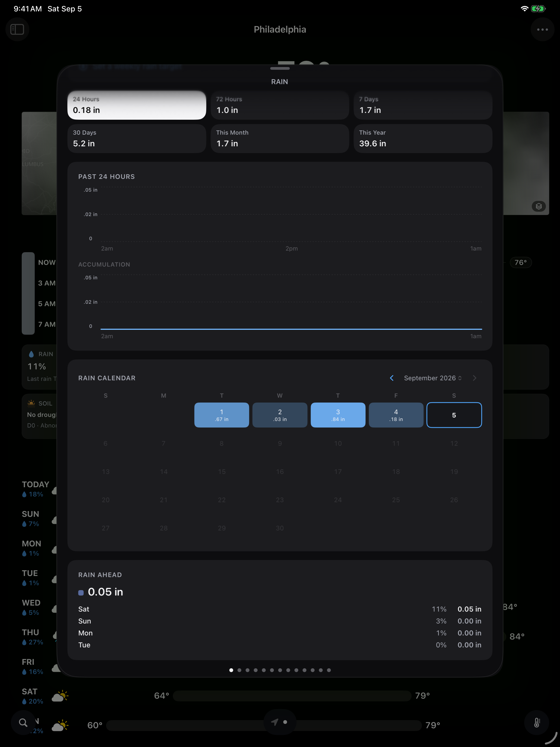Tap the Mon row in Rain Ahead
Viewport: 560px width, 747px height.
280,633
